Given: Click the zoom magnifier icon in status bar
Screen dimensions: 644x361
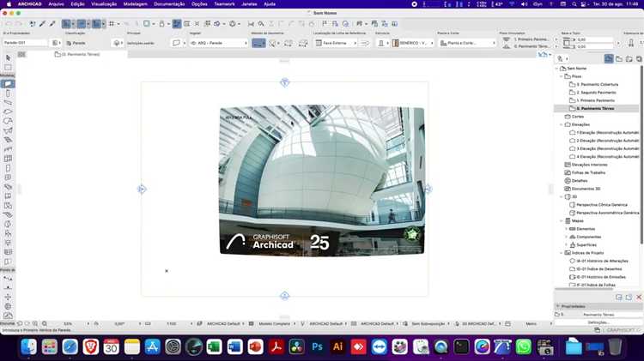Looking at the screenshot, I should [x=45, y=323].
